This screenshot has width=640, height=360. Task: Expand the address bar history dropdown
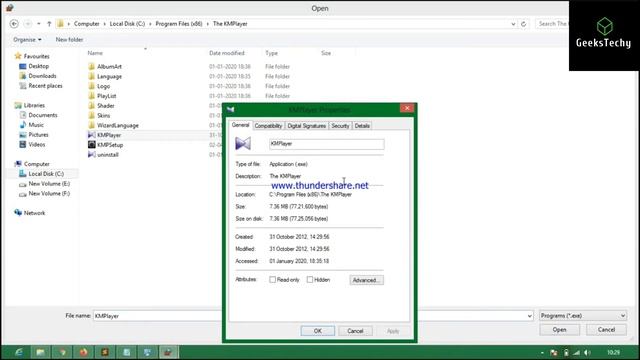pyautogui.click(x=513, y=24)
